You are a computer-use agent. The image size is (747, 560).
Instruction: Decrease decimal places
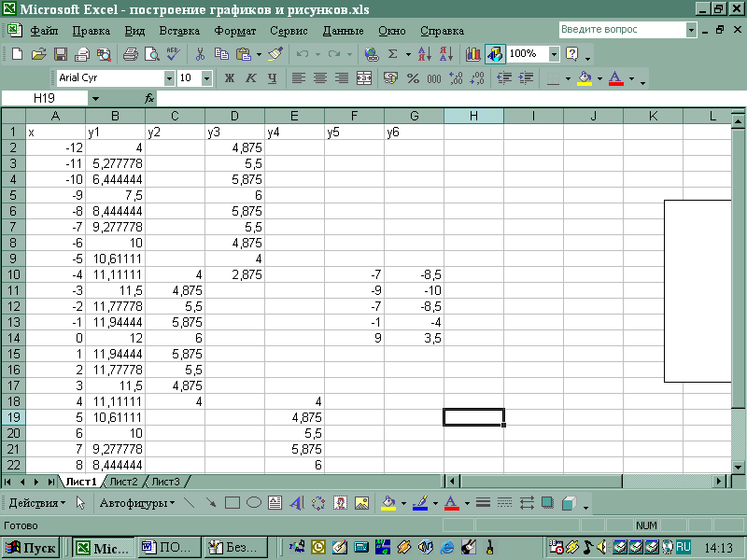477,78
